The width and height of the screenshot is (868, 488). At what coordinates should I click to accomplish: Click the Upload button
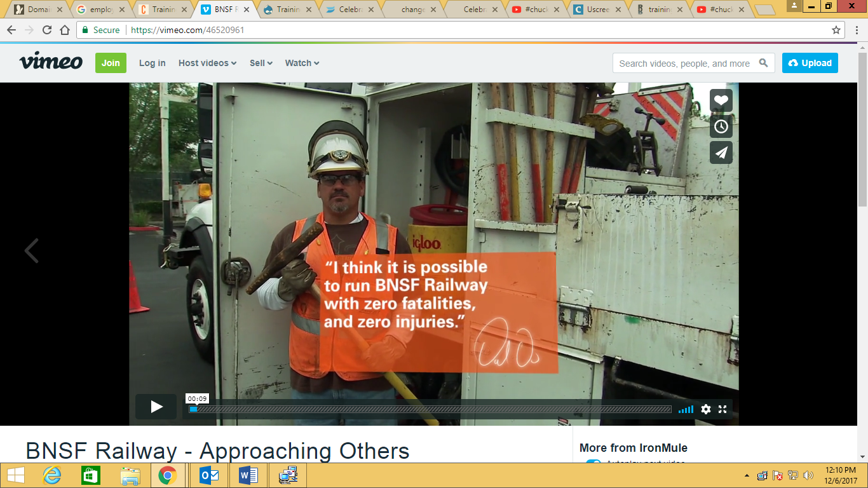point(810,63)
